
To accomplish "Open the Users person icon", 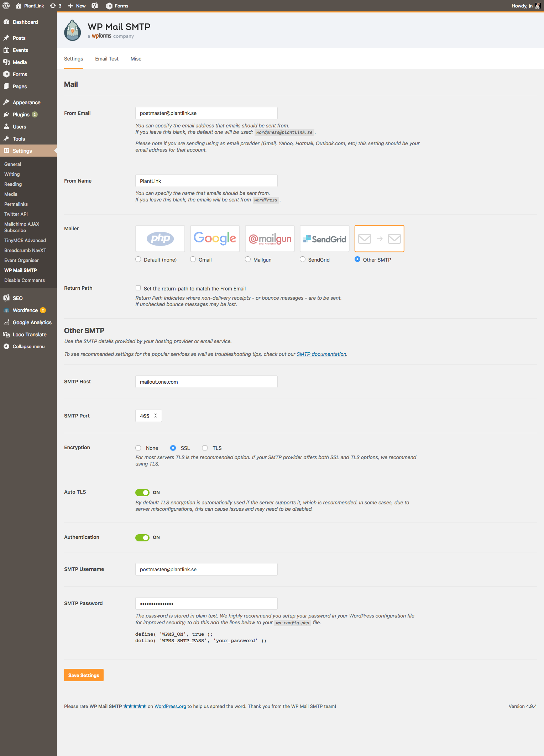I will [6, 126].
